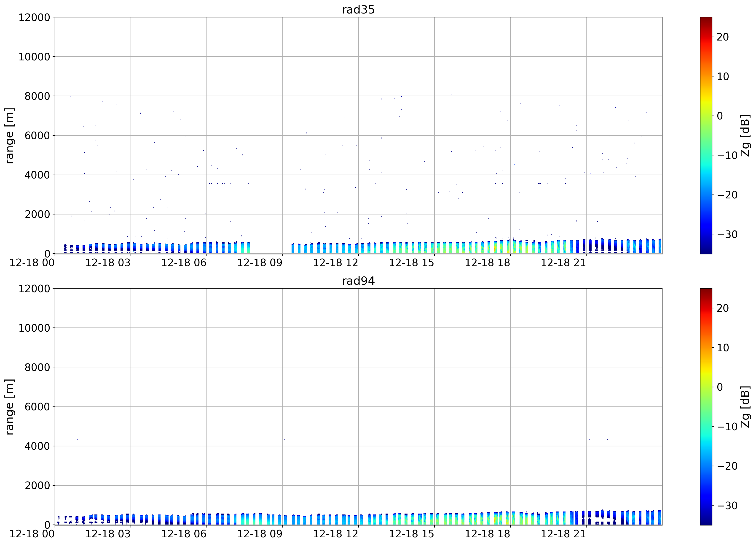The width and height of the screenshot is (756, 544).
Task: Click the 0 tick on rad35 colorbar
Action: [x=720, y=116]
